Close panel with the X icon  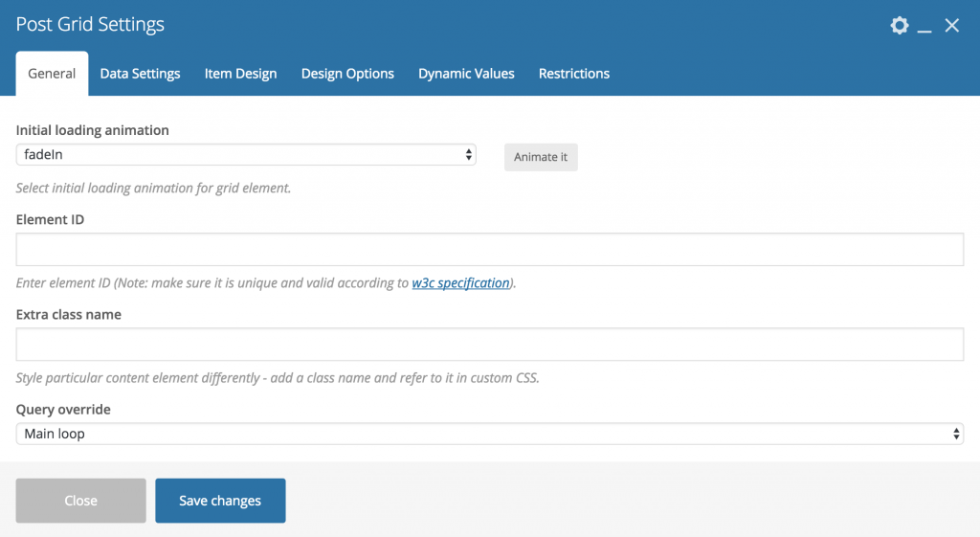(952, 26)
